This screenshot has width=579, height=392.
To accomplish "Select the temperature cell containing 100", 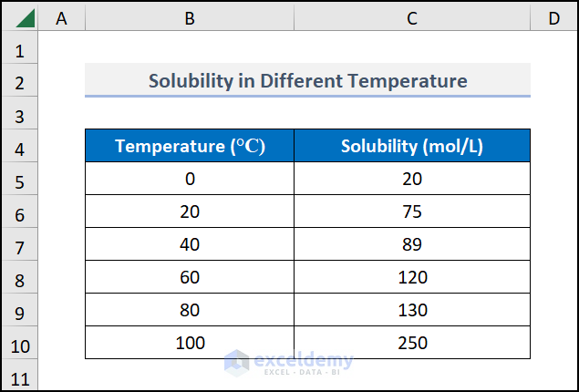I will pos(190,343).
